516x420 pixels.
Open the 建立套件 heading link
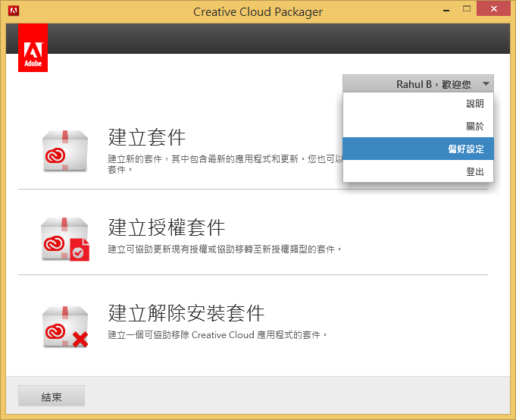[147, 137]
